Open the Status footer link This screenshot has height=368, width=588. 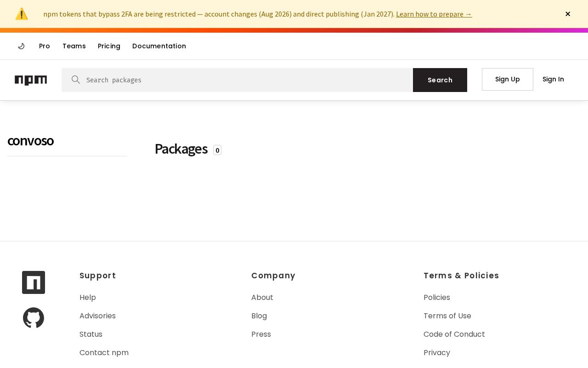(91, 334)
